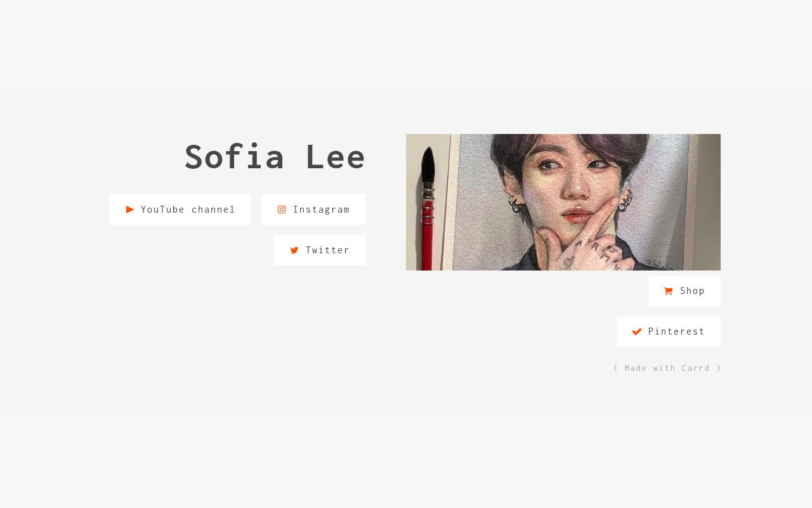Click the orange play icon beside YouTube channel
812x508 pixels.
[x=130, y=210]
